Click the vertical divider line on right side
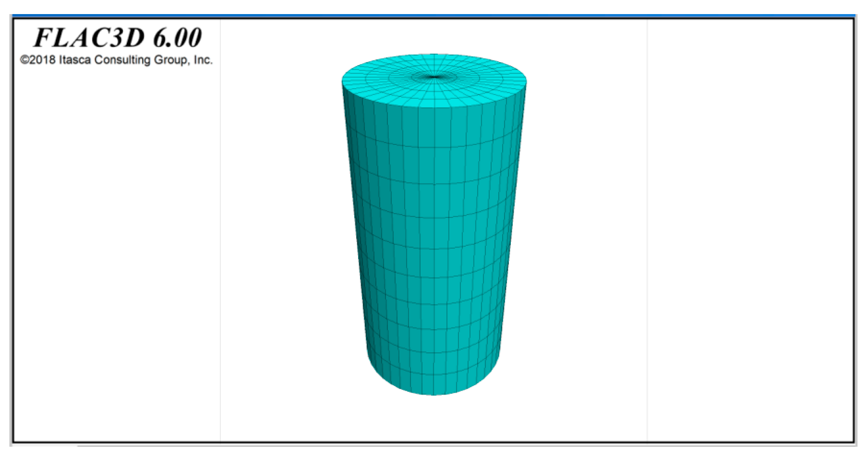868x459 pixels. pos(647,231)
